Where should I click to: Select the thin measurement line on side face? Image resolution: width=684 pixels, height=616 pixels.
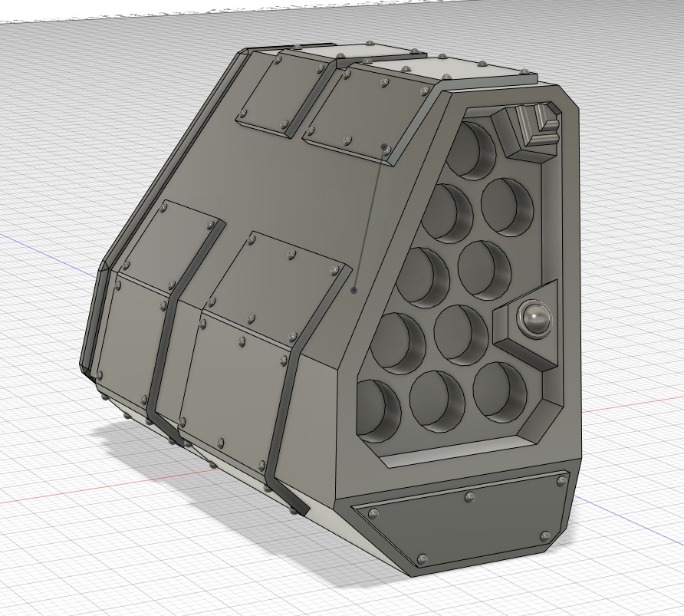[x=369, y=219]
